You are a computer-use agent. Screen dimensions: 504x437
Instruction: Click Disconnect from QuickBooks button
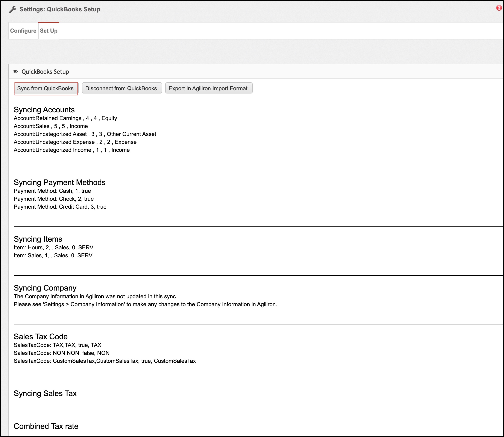121,88
